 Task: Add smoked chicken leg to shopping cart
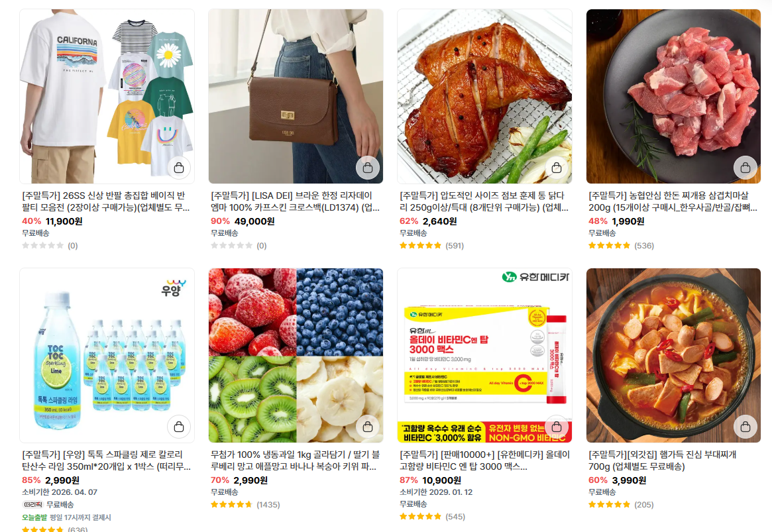pos(557,168)
